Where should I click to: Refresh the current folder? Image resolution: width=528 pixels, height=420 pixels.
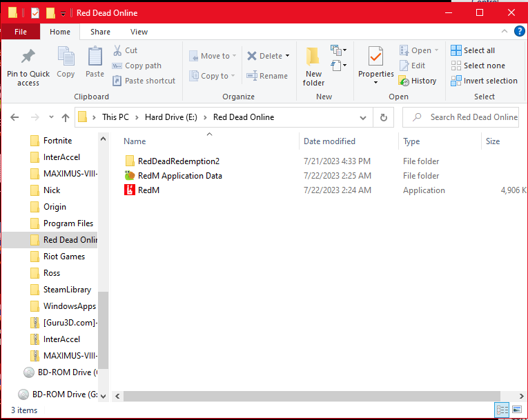click(384, 117)
